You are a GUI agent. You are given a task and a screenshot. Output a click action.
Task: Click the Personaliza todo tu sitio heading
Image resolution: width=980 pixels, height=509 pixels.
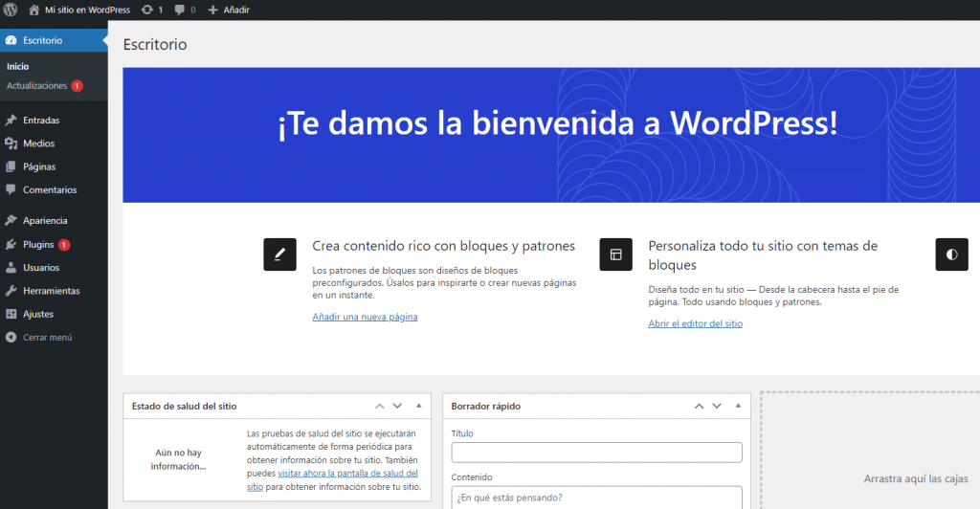click(x=763, y=254)
